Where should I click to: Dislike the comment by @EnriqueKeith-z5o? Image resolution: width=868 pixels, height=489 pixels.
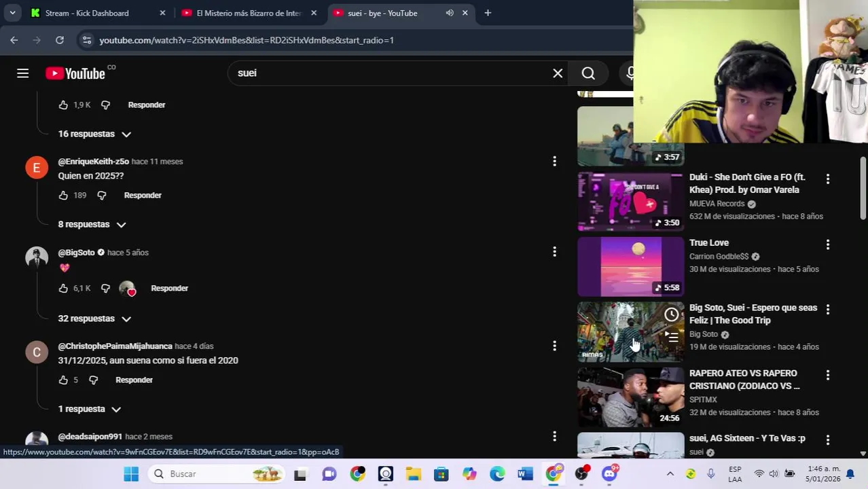click(x=102, y=196)
